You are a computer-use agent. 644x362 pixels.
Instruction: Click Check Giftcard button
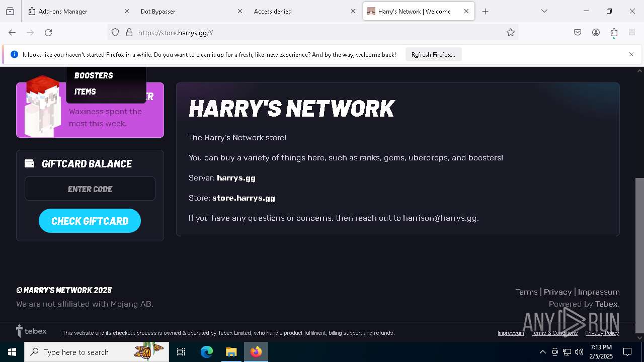tap(90, 221)
